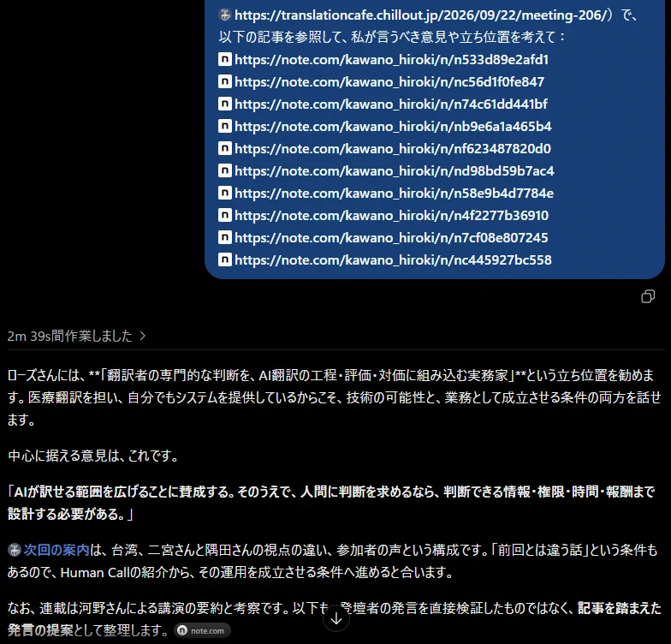
Task: Open the translationcafe.chillout.jp meeting-206 link
Action: [x=421, y=15]
